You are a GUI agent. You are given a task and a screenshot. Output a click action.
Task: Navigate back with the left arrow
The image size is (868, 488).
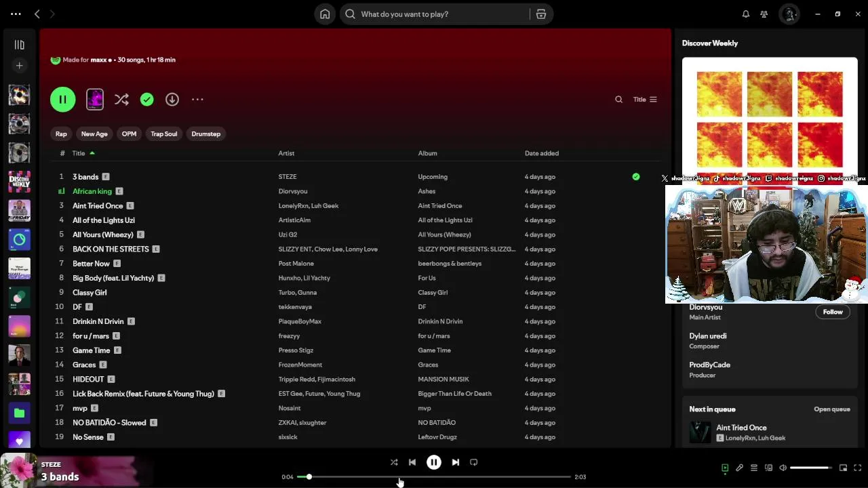[x=37, y=14]
